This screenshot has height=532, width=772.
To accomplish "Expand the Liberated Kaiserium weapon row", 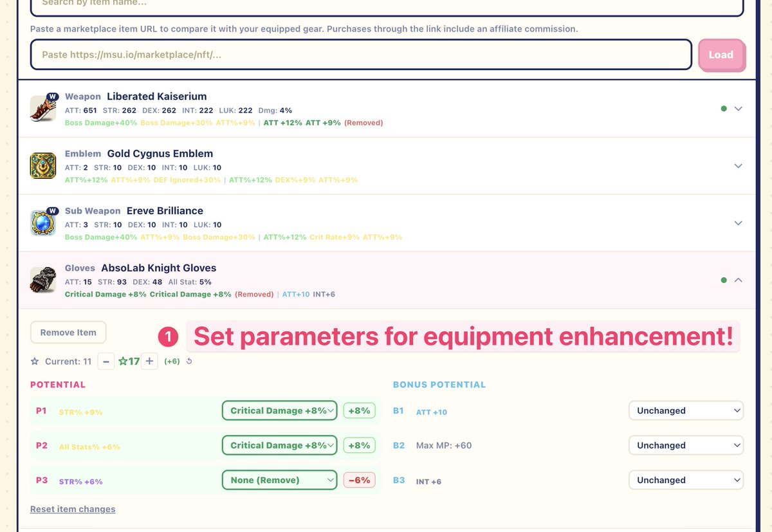I will [x=739, y=109].
